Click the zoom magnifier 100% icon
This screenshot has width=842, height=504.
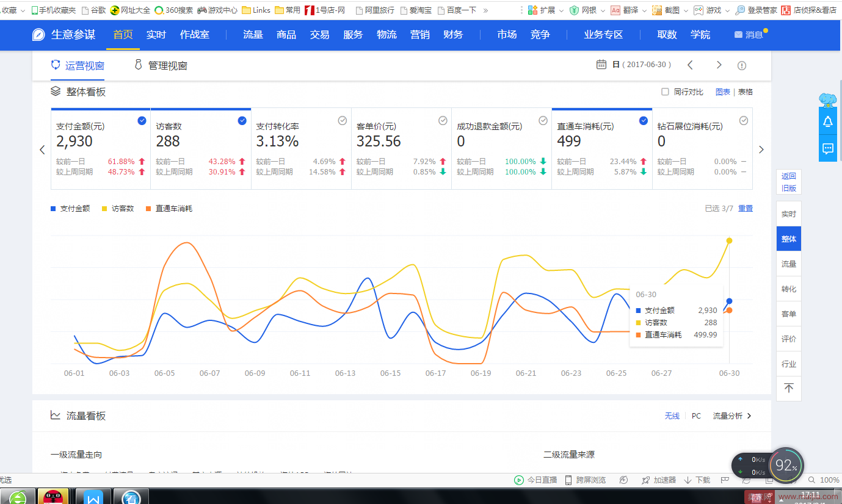click(813, 480)
